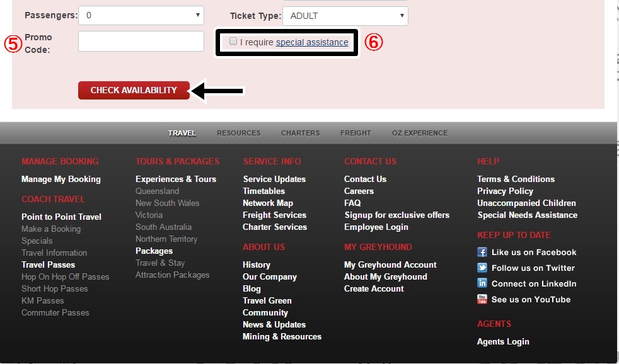
Task: Open the special assistance link
Action: (312, 42)
